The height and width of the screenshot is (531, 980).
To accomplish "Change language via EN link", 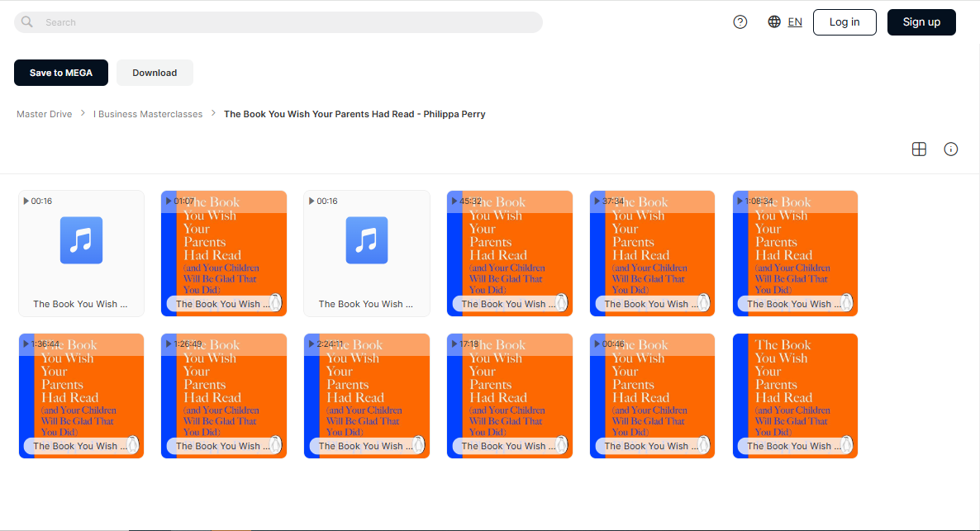I will click(795, 21).
